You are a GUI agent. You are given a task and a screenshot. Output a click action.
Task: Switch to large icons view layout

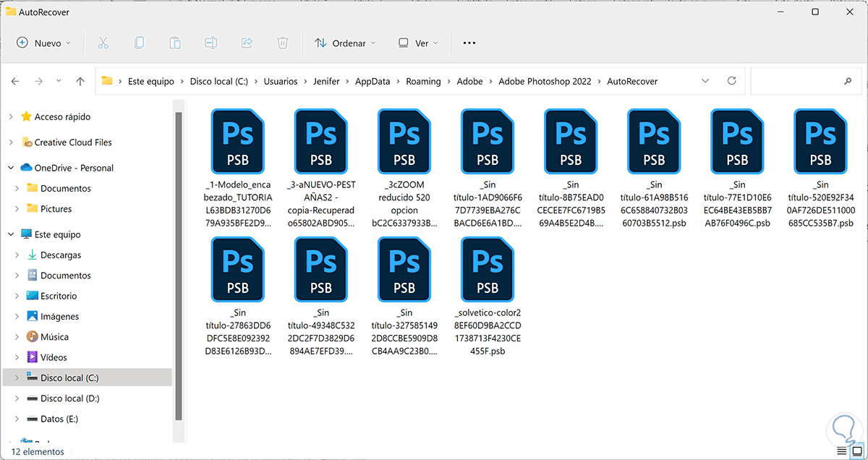pyautogui.click(x=856, y=451)
